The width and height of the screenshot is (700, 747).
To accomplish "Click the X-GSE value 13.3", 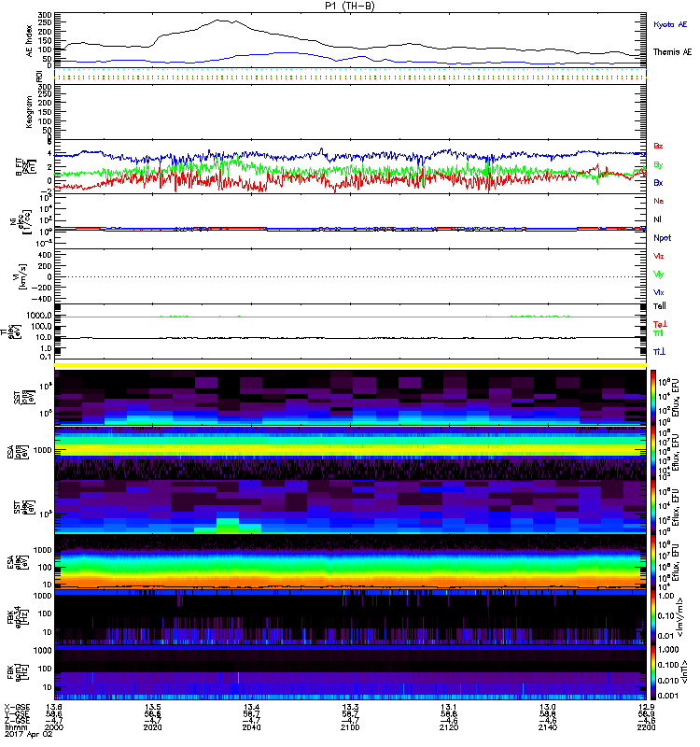I will (x=351, y=707).
